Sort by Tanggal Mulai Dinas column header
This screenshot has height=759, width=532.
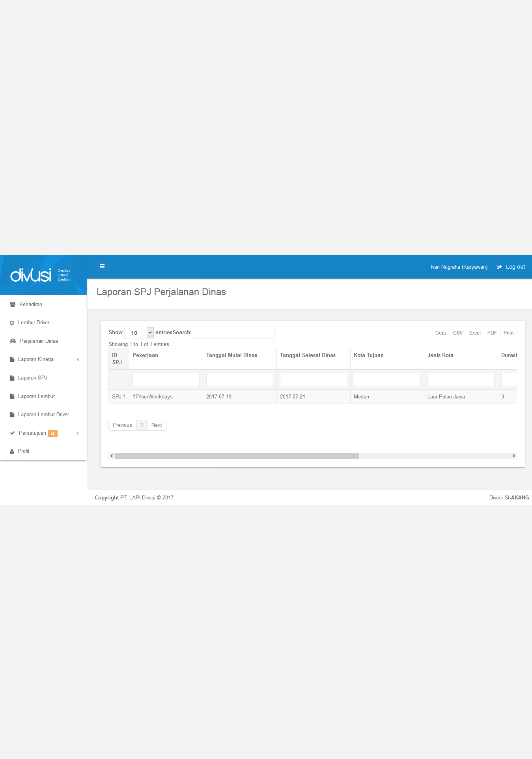pos(232,355)
